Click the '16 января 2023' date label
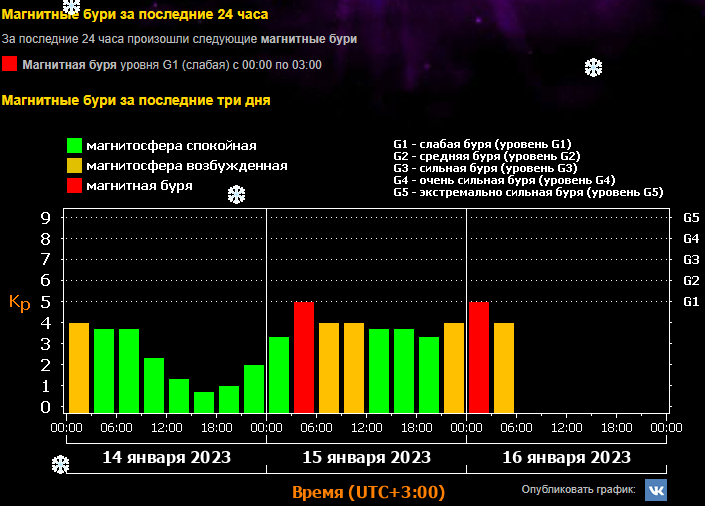This screenshot has width=705, height=506. pos(567,457)
